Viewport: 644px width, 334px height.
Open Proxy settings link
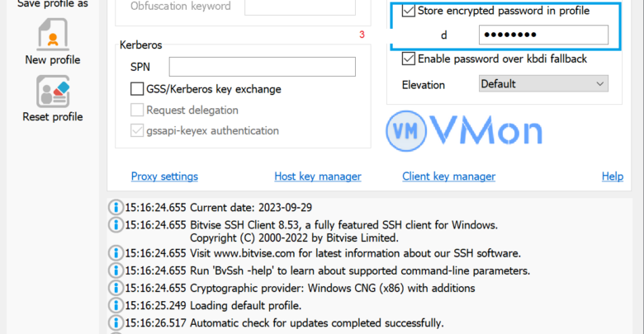click(164, 176)
